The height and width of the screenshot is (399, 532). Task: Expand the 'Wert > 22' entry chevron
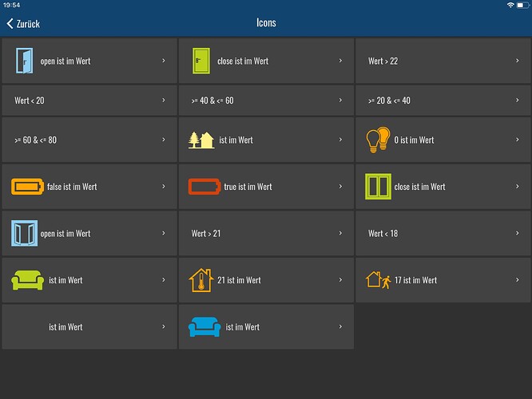point(518,61)
